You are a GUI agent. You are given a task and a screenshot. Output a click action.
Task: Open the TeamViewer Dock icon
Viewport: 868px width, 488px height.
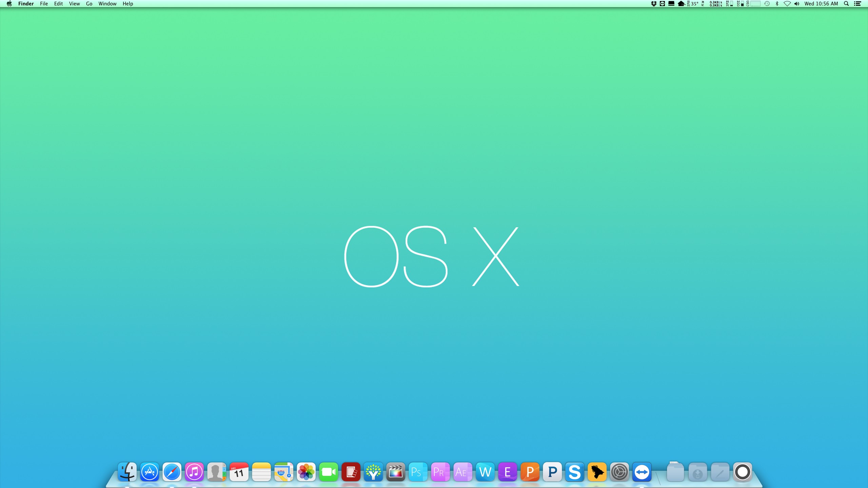click(642, 472)
